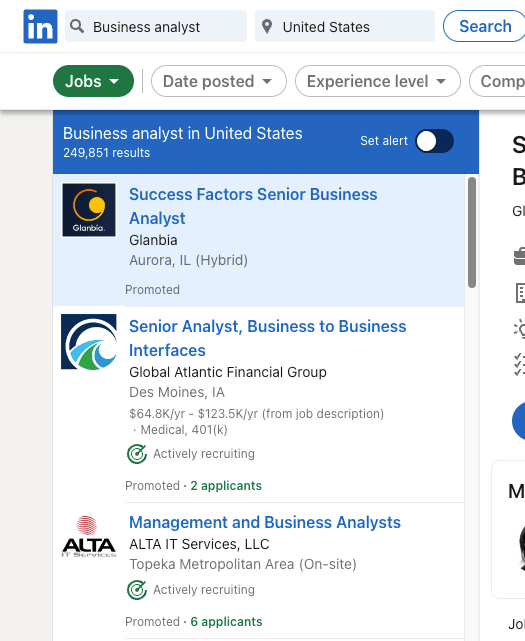The image size is (525, 641).
Task: Edit the Business analyst search field
Action: (x=156, y=27)
